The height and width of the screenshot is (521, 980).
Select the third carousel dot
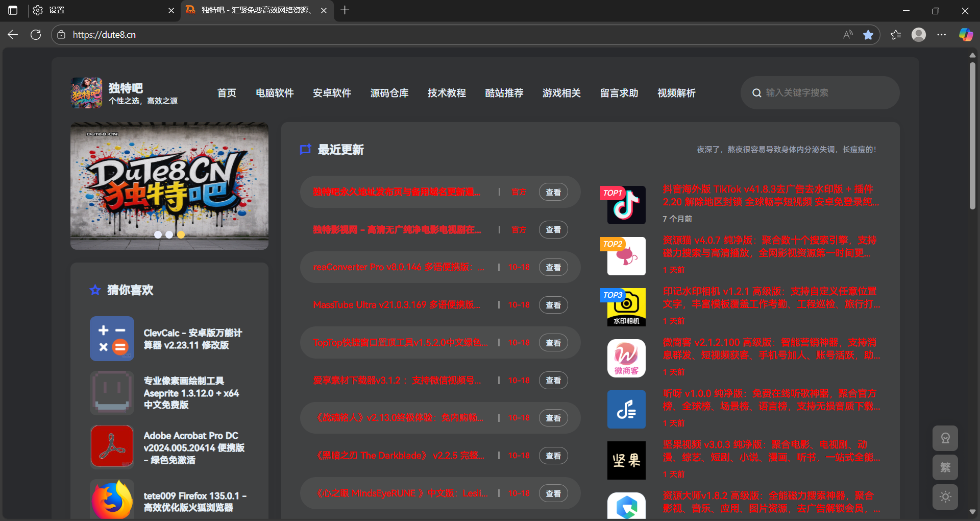click(x=181, y=234)
